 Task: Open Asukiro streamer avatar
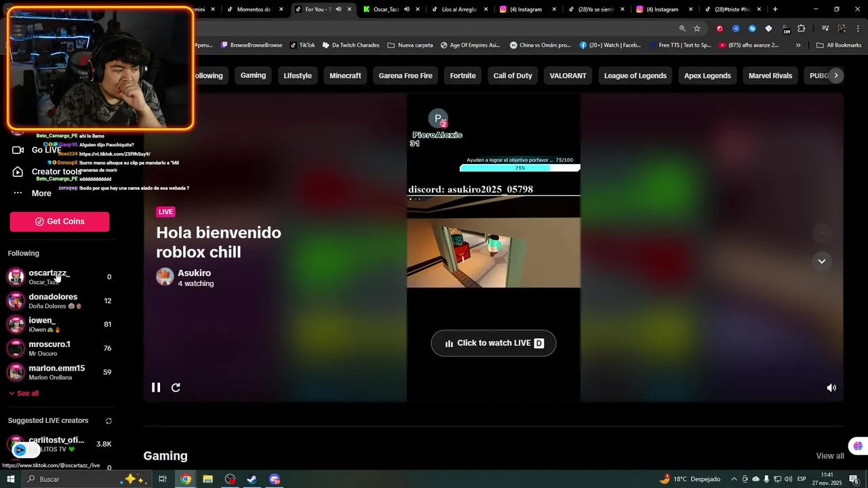pos(165,277)
